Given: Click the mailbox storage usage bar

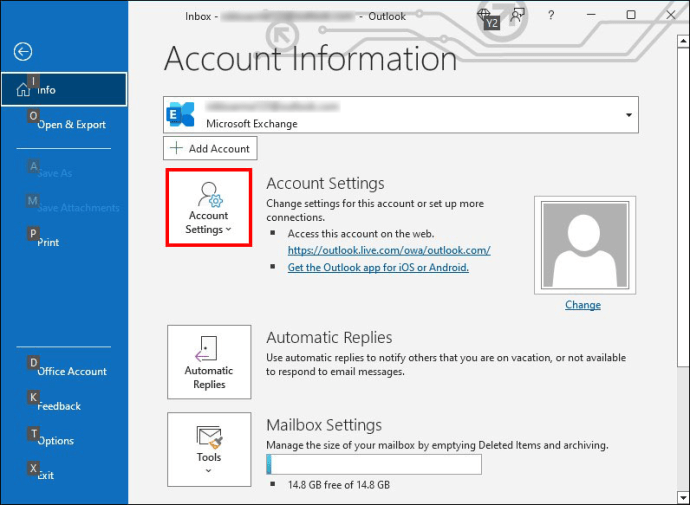Looking at the screenshot, I should point(374,465).
